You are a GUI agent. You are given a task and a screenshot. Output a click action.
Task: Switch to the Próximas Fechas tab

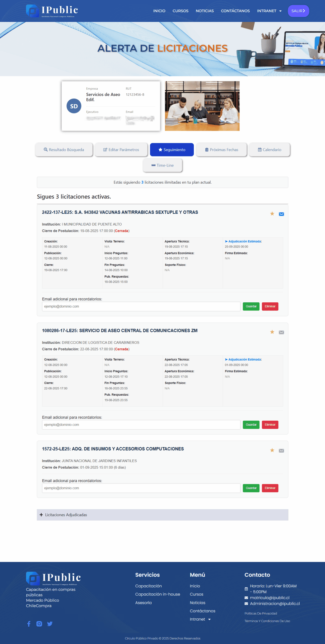tap(221, 150)
